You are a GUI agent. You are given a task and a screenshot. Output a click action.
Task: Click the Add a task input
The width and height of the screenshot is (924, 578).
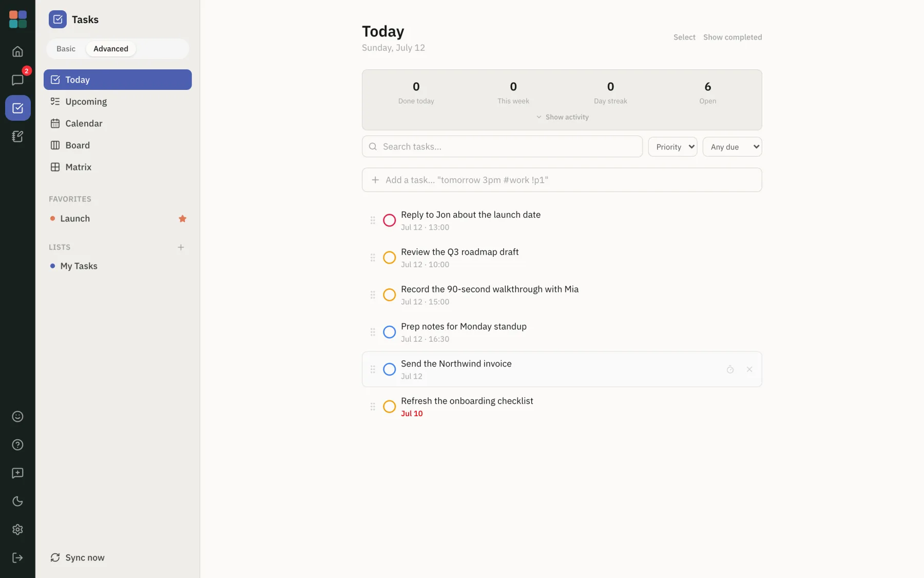point(562,180)
